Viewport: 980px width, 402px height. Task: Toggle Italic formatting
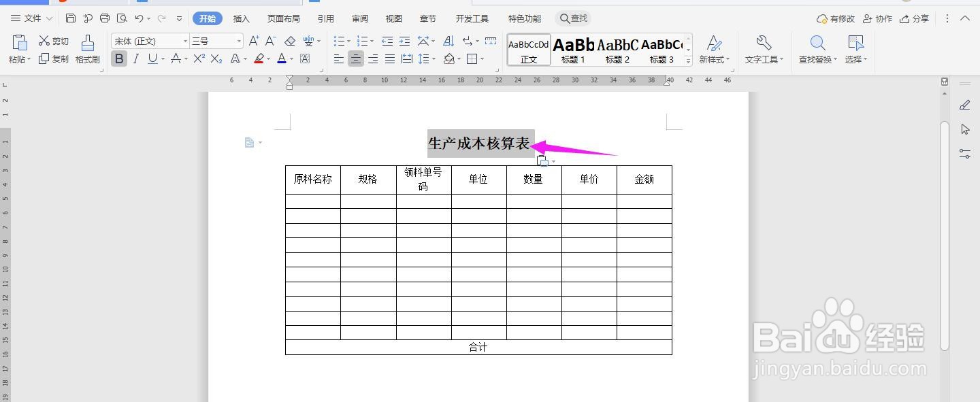136,59
